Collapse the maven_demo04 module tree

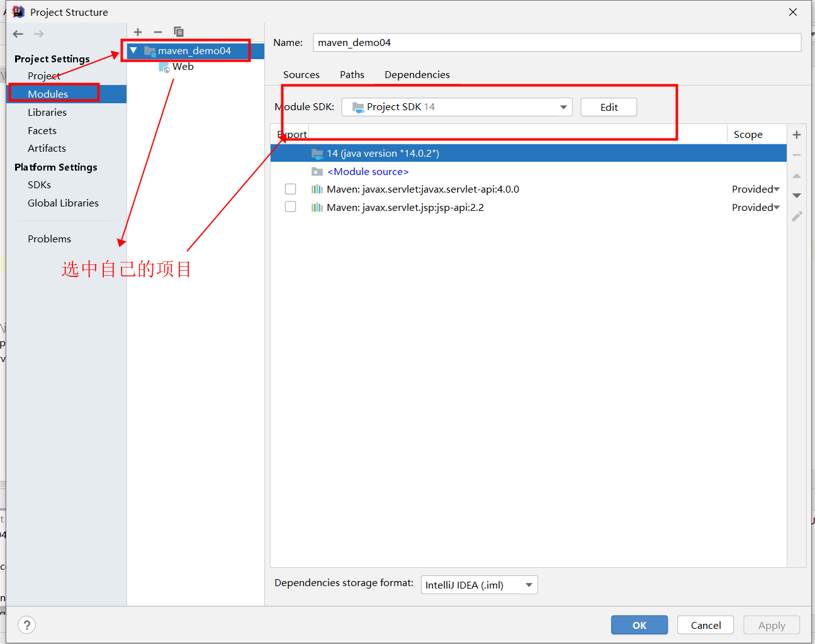point(133,50)
